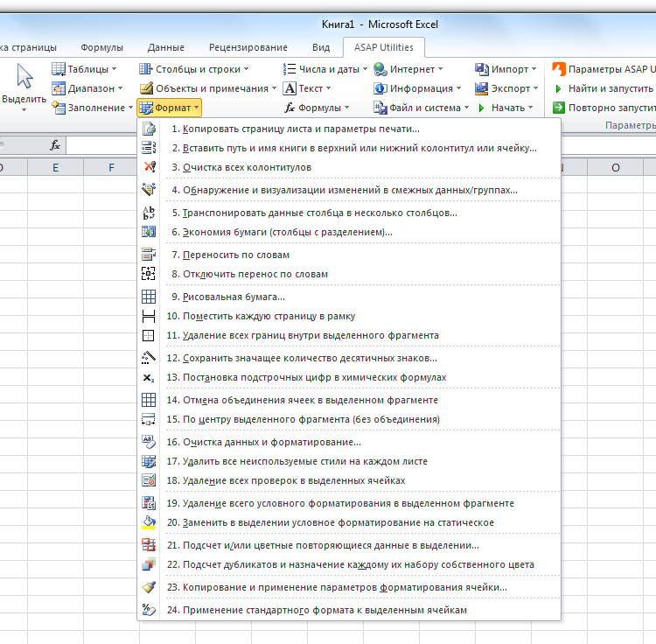
Task: Open the Интернет dropdown
Action: [x=408, y=69]
